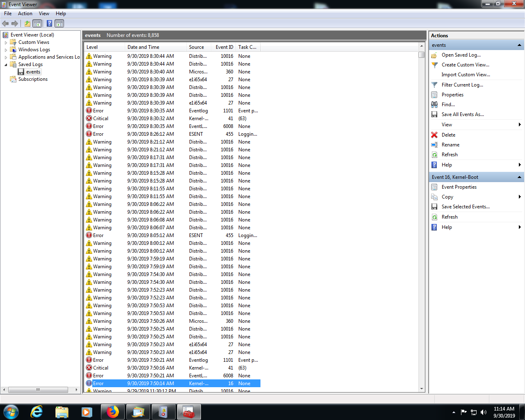Open Windows Media Player from taskbar
Image resolution: width=525 pixels, height=420 pixels.
tap(87, 412)
